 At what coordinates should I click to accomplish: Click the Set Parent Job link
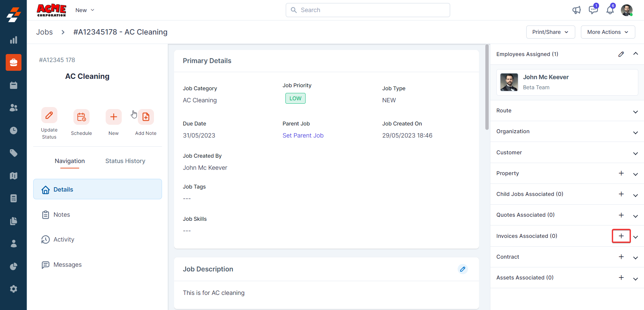[x=303, y=136]
